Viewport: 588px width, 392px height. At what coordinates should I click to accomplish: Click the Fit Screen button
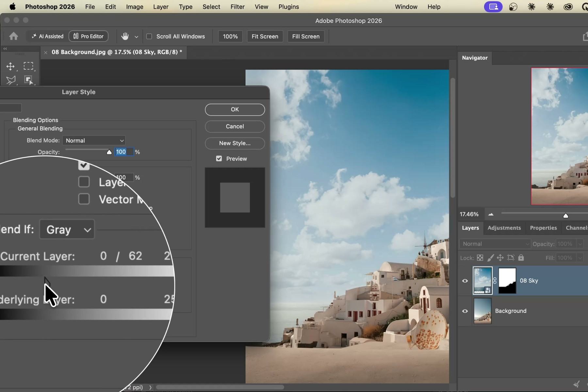(265, 36)
